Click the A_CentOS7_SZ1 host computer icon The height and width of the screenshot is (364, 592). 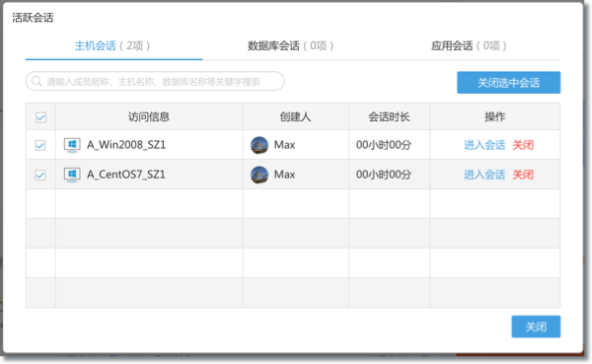click(72, 175)
